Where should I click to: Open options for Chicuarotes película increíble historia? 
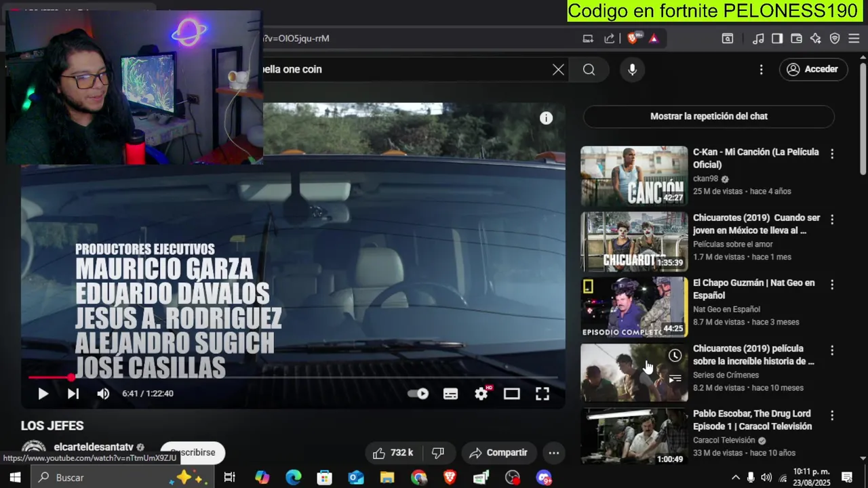[x=832, y=350]
